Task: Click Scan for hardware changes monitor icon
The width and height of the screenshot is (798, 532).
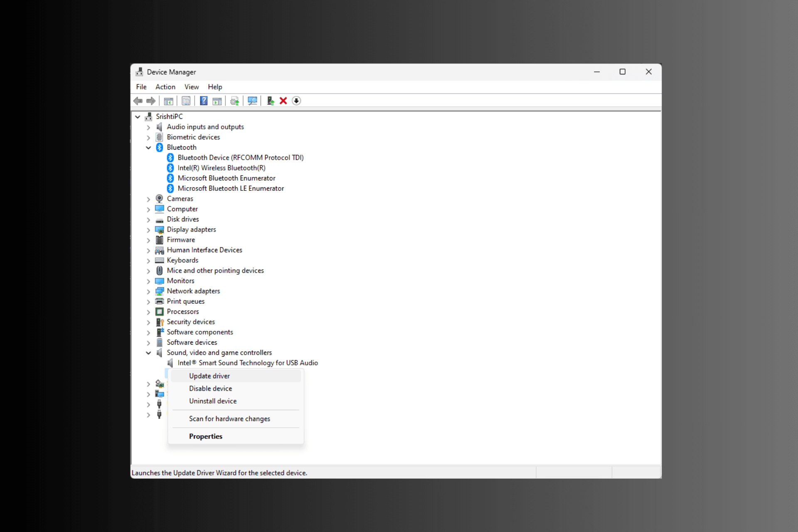Action: (252, 101)
